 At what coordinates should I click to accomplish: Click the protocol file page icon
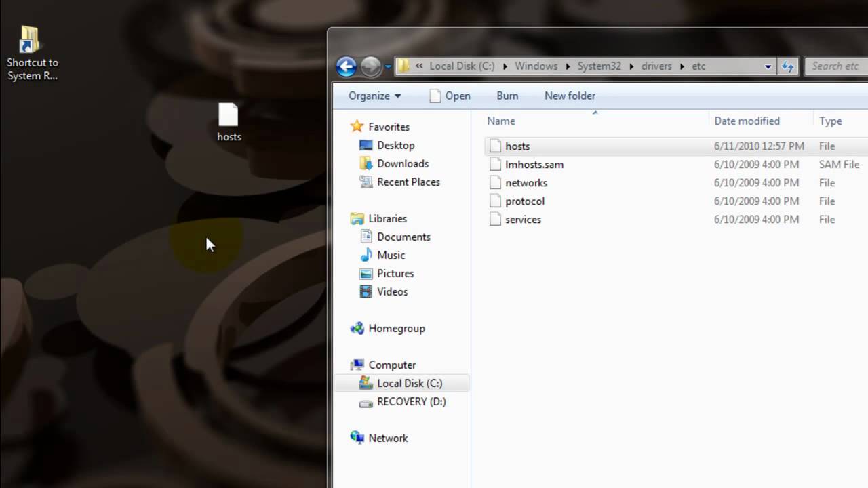[494, 201]
